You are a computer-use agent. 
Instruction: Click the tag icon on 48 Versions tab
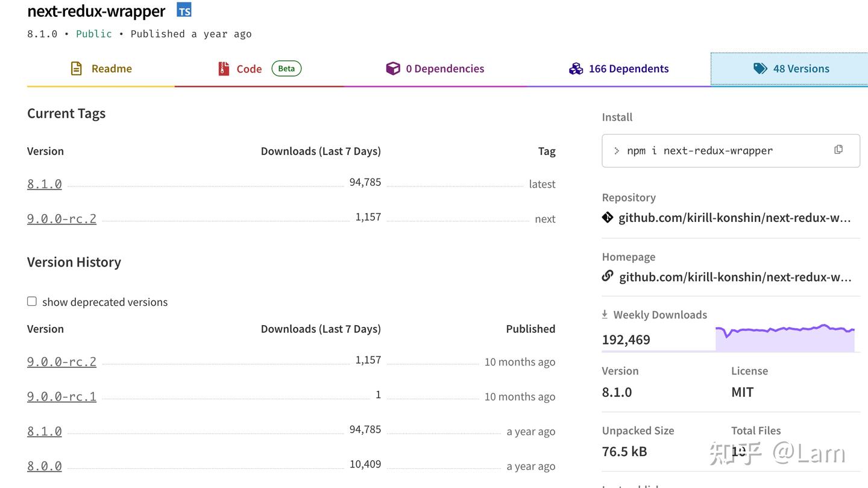760,68
